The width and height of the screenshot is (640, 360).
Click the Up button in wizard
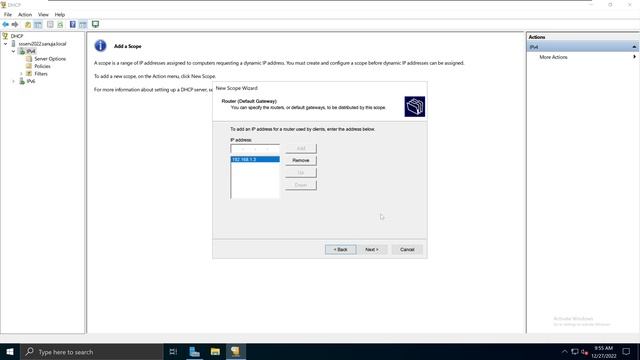(301, 173)
